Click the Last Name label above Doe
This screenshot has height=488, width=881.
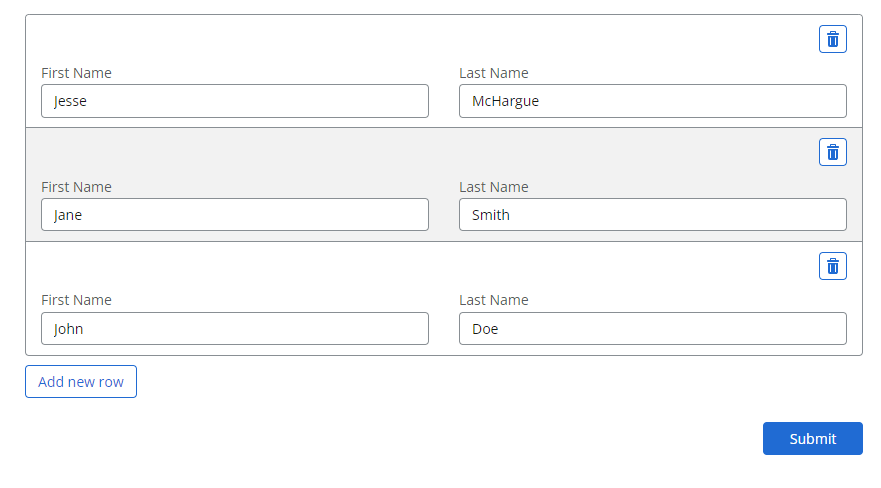point(494,300)
